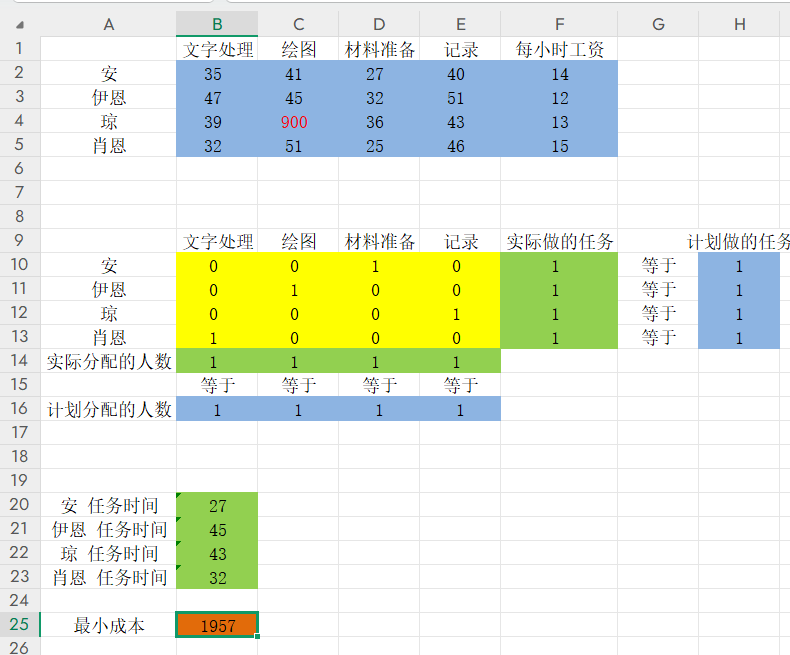Select 琼 任务时间 value 43
The width and height of the screenshot is (790, 655).
point(217,553)
